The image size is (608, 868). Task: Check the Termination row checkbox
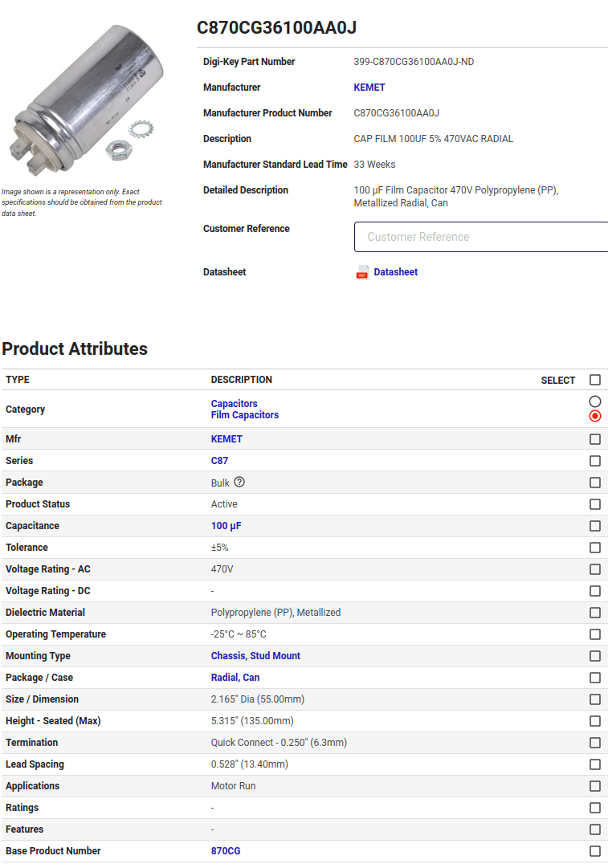pos(595,743)
